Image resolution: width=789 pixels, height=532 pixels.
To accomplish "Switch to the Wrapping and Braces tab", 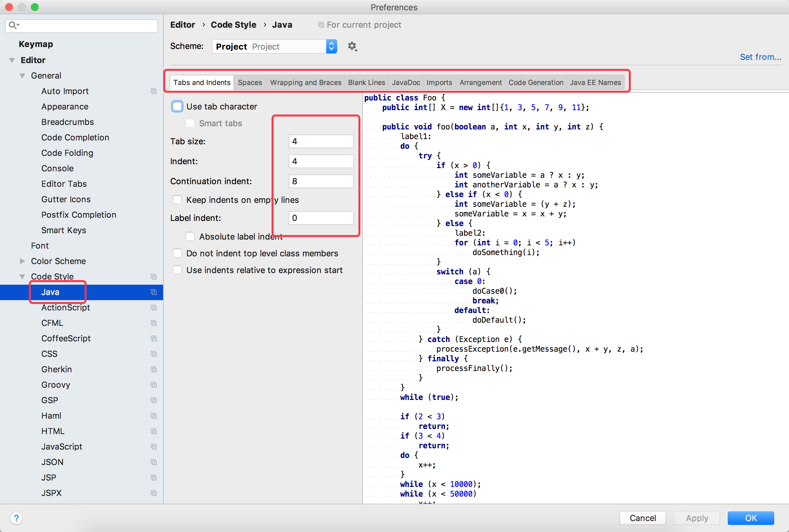I will coord(305,82).
